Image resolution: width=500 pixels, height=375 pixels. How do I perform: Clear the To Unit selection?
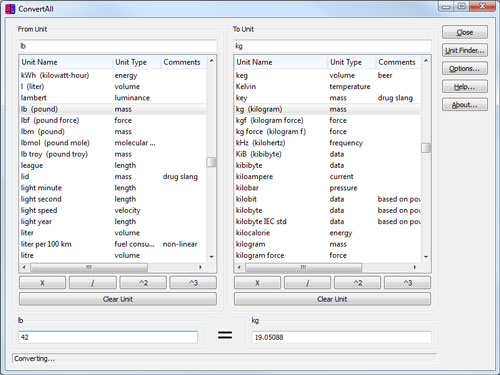click(332, 299)
